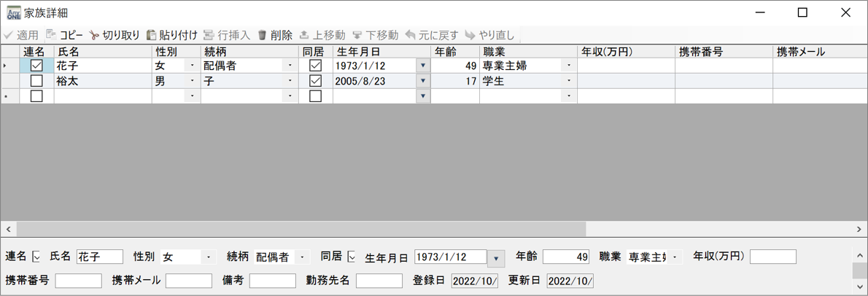Click the horizontal scrollbar thumb
The image size is (868, 296).
point(301,228)
